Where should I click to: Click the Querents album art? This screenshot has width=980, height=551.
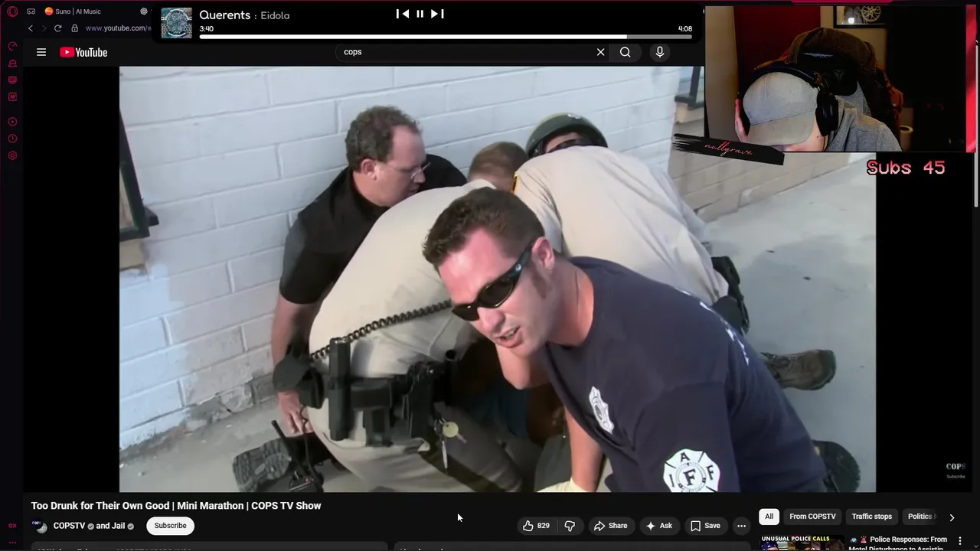[177, 23]
